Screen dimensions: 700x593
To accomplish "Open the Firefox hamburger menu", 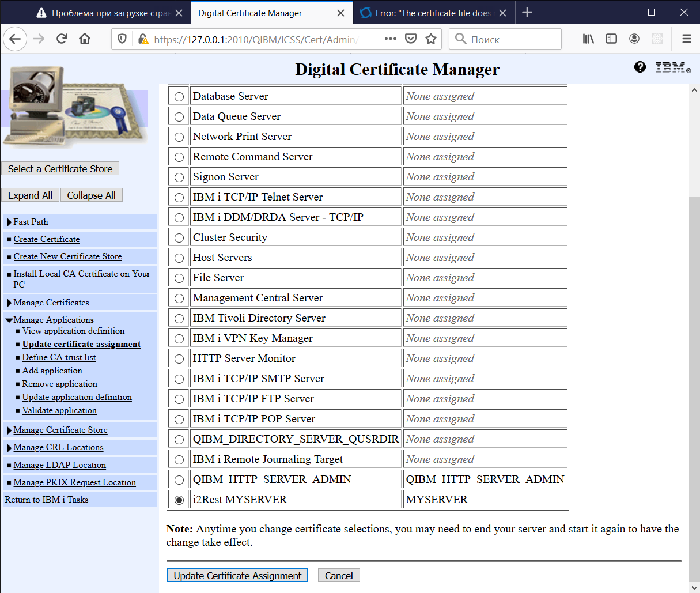I will pos(686,39).
